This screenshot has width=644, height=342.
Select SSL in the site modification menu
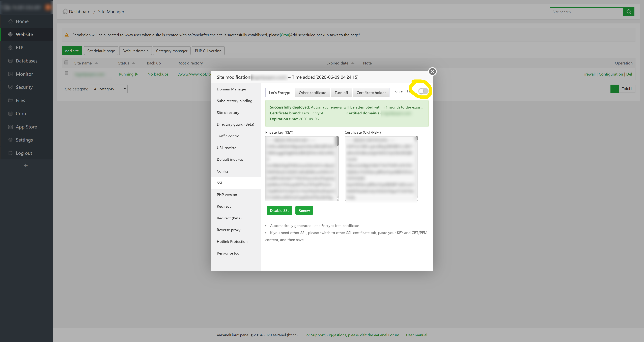click(219, 183)
